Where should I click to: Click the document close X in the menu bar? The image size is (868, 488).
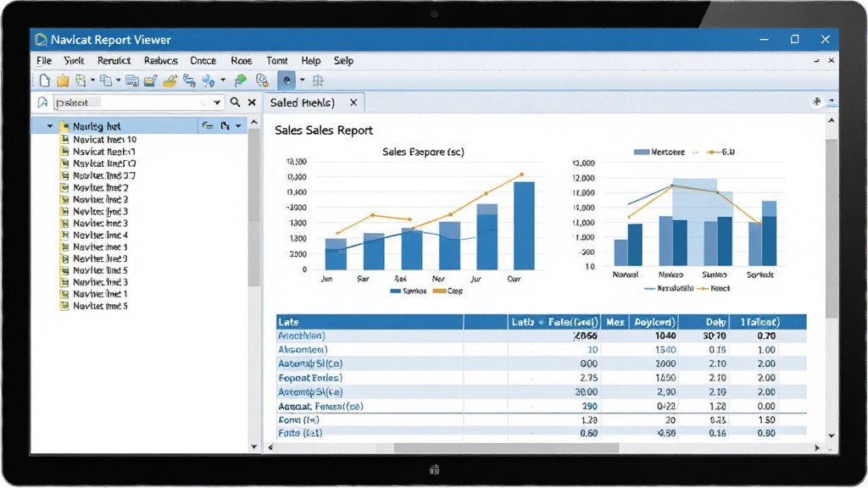(x=831, y=60)
